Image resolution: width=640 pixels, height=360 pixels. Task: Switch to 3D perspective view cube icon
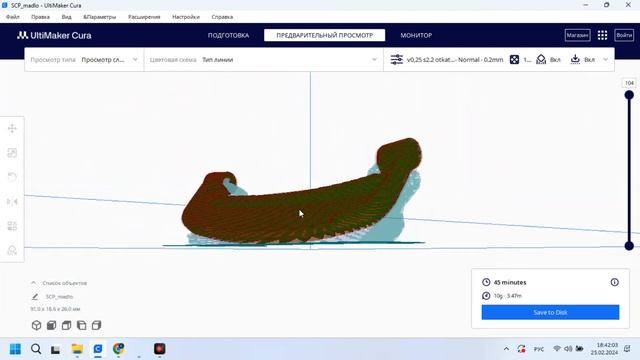click(36, 325)
